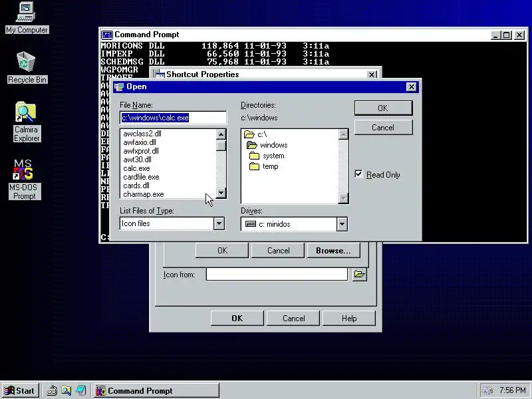Click bottom OK button of Shortcut Properties
Image resolution: width=532 pixels, height=399 pixels.
click(237, 319)
